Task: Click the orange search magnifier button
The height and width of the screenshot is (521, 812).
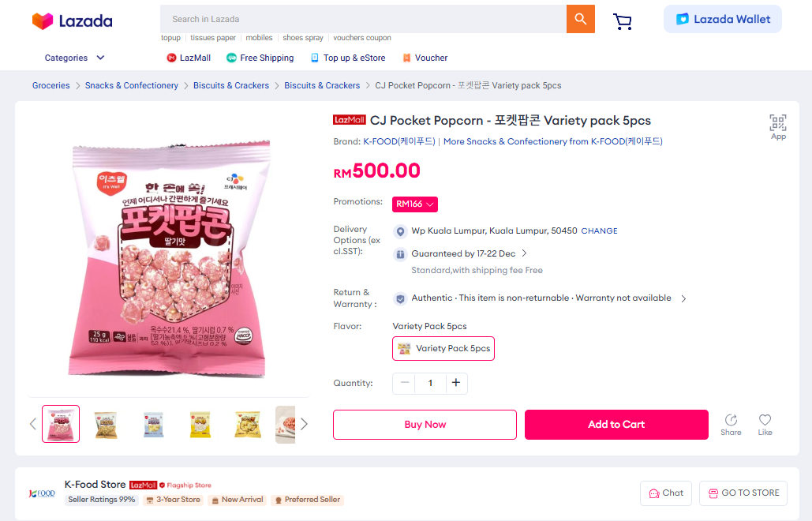Action: tap(580, 19)
